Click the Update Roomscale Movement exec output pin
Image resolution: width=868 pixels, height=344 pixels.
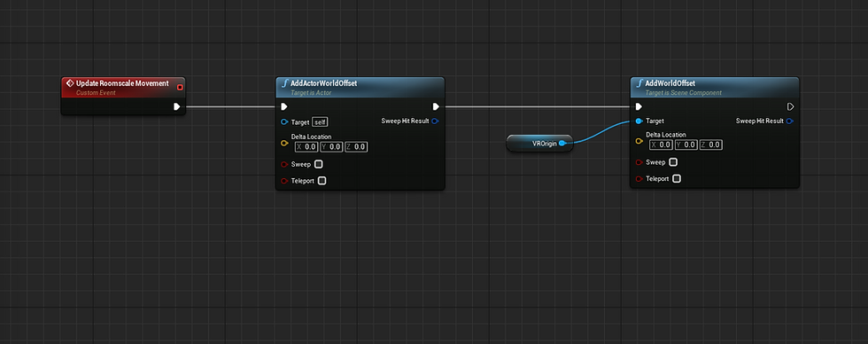pos(176,106)
